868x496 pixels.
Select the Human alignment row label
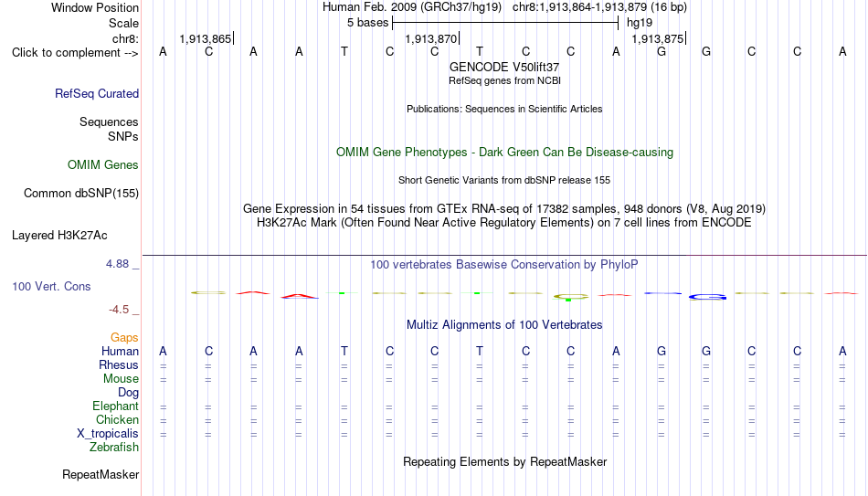point(120,352)
